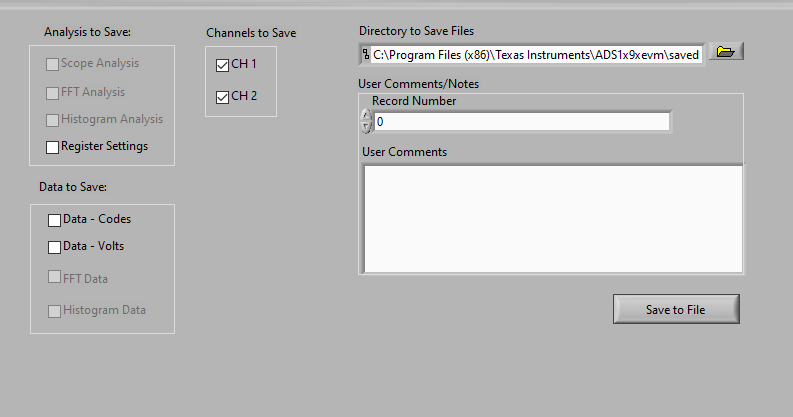This screenshot has width=793, height=417.
Task: Increment the Record Number up arrow
Action: pyautogui.click(x=366, y=116)
